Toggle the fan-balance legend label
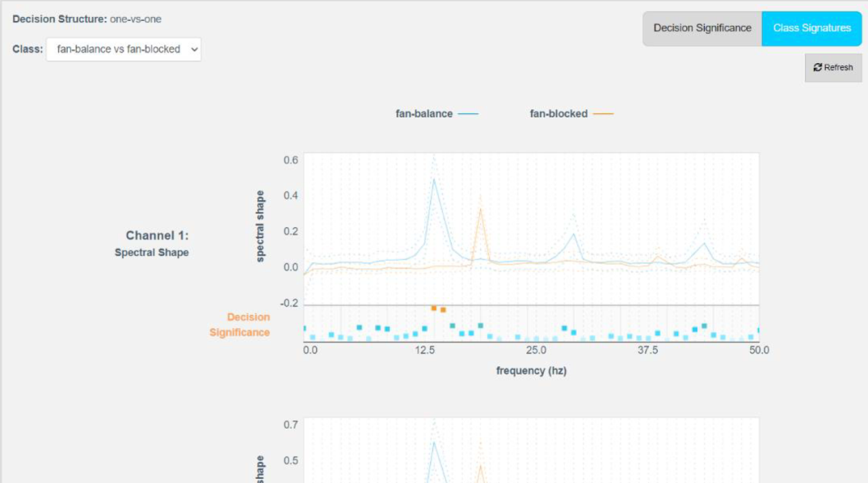Image resolution: width=868 pixels, height=483 pixels. pyautogui.click(x=424, y=114)
